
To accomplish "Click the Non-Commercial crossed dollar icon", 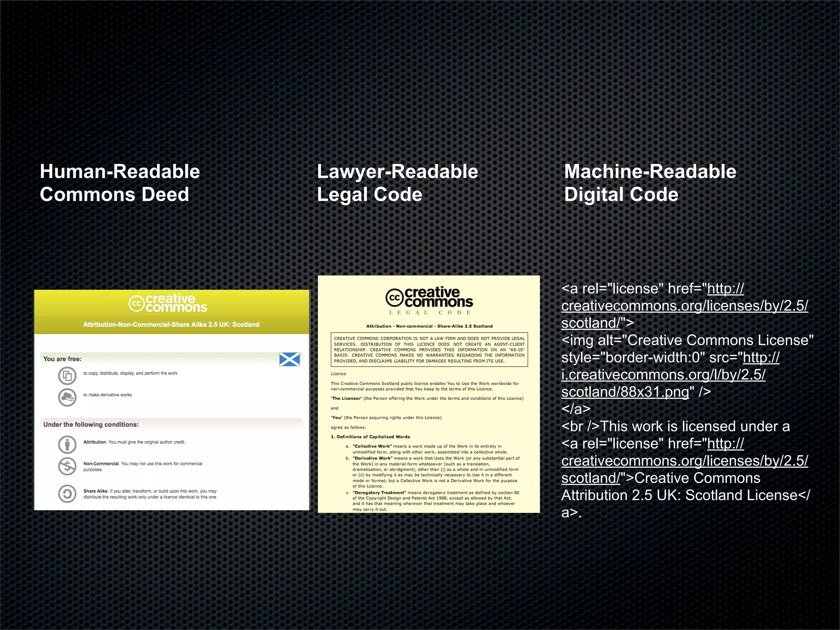I will pos(67,466).
